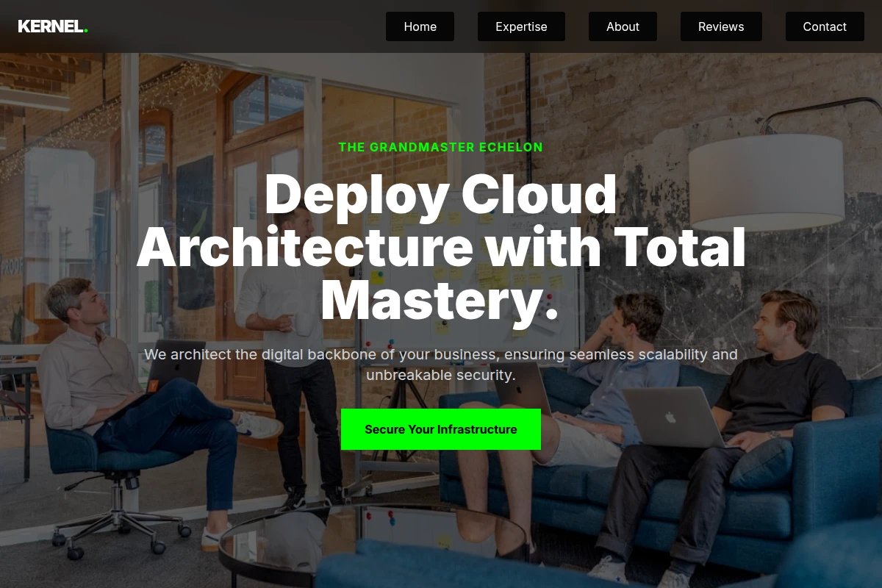882x588 pixels.
Task: Click empty header space between logo and Home
Action: 237,26
